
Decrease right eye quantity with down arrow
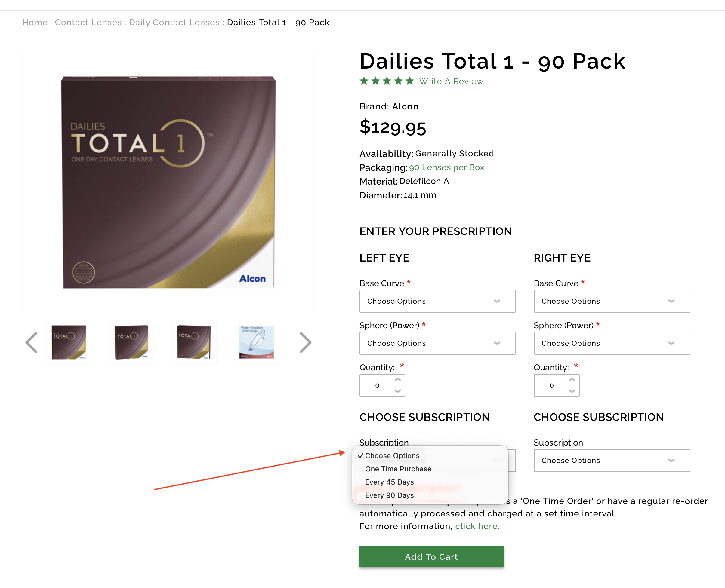(x=572, y=391)
